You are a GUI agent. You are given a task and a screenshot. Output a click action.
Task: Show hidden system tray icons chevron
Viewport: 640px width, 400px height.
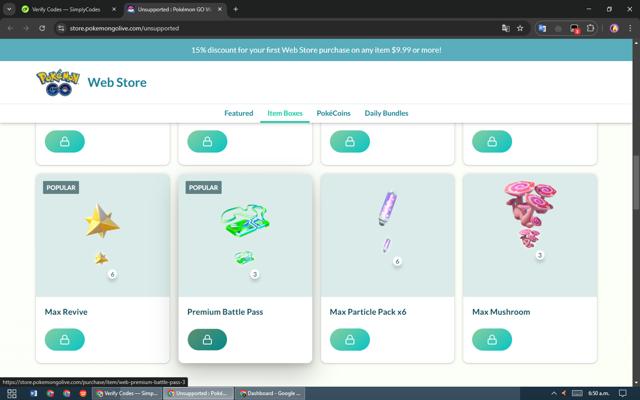pyautogui.click(x=554, y=393)
